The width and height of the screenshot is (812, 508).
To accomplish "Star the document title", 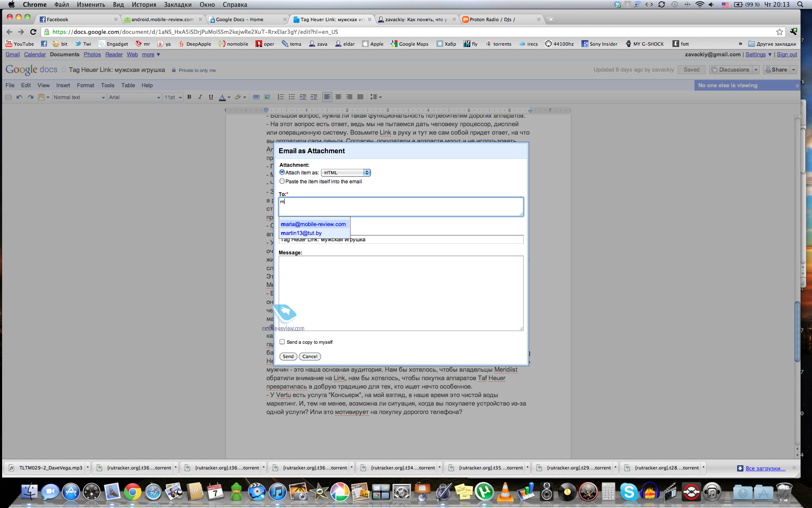I will tap(64, 69).
